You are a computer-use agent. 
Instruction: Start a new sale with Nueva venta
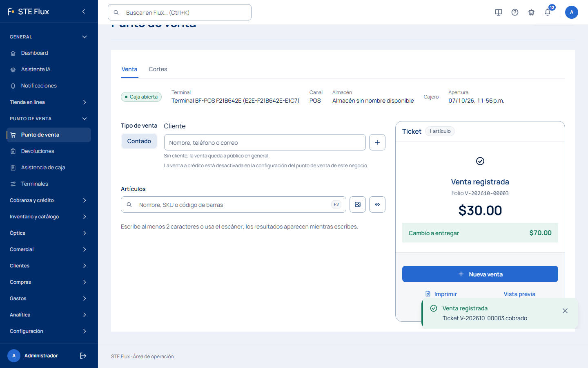(480, 274)
